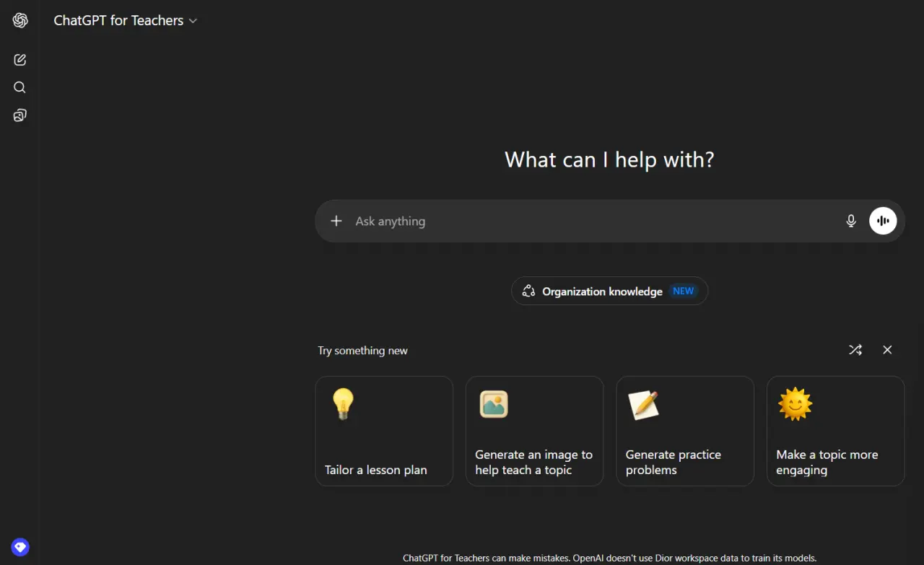This screenshot has width=924, height=565.
Task: Click the plus attach icon in prompt box
Action: click(336, 221)
